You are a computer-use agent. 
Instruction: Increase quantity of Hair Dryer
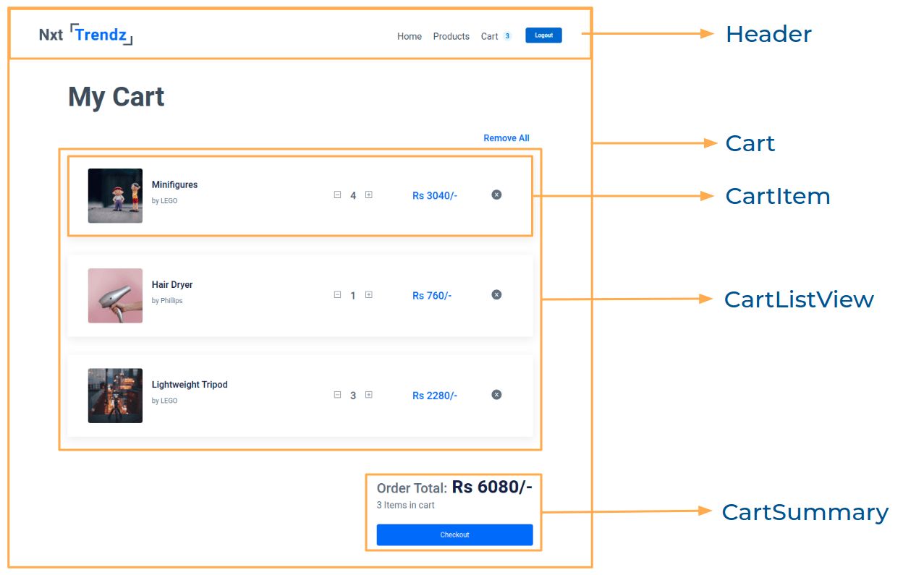(x=369, y=294)
